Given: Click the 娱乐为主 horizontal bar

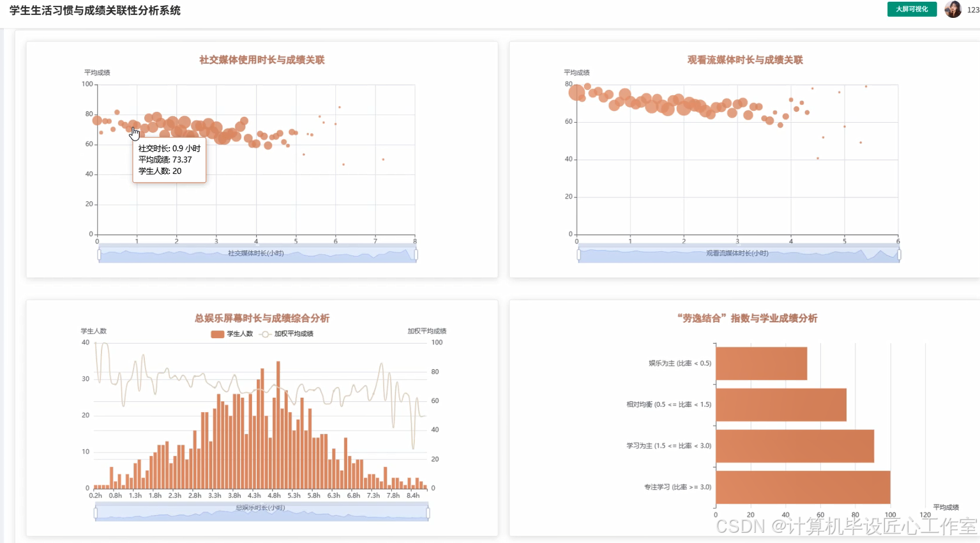Looking at the screenshot, I should [x=761, y=363].
